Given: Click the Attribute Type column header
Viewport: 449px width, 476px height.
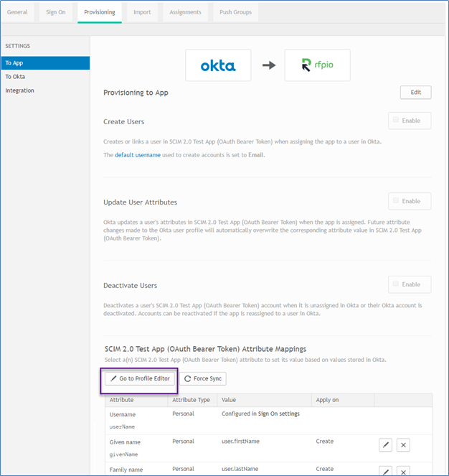Looking at the screenshot, I should tap(191, 400).
